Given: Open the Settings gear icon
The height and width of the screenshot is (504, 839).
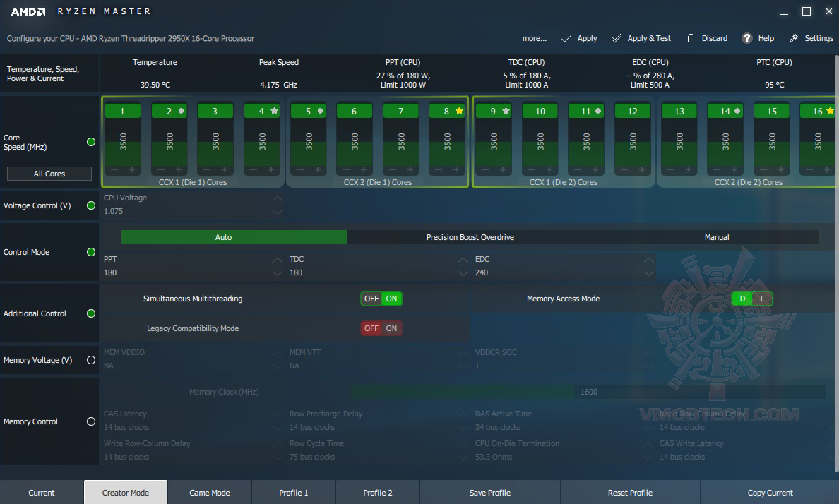Looking at the screenshot, I should coord(794,38).
